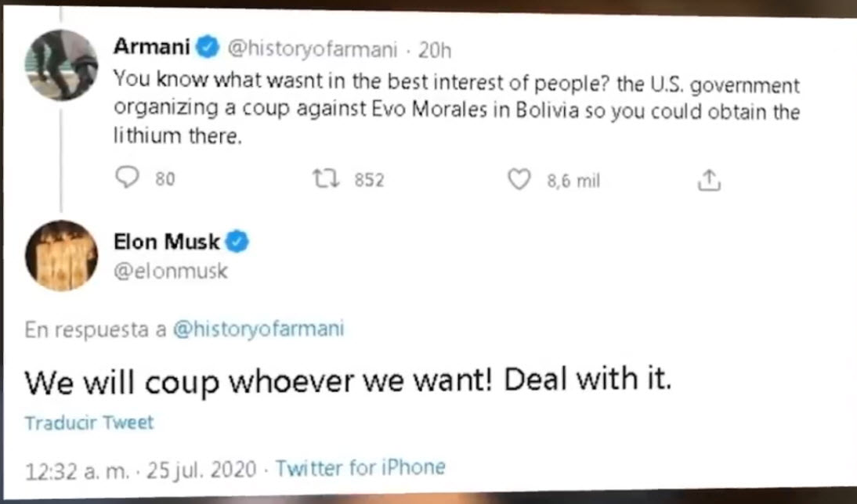The width and height of the screenshot is (857, 504).
Task: Open Elon Musk's profile picture
Action: (62, 256)
